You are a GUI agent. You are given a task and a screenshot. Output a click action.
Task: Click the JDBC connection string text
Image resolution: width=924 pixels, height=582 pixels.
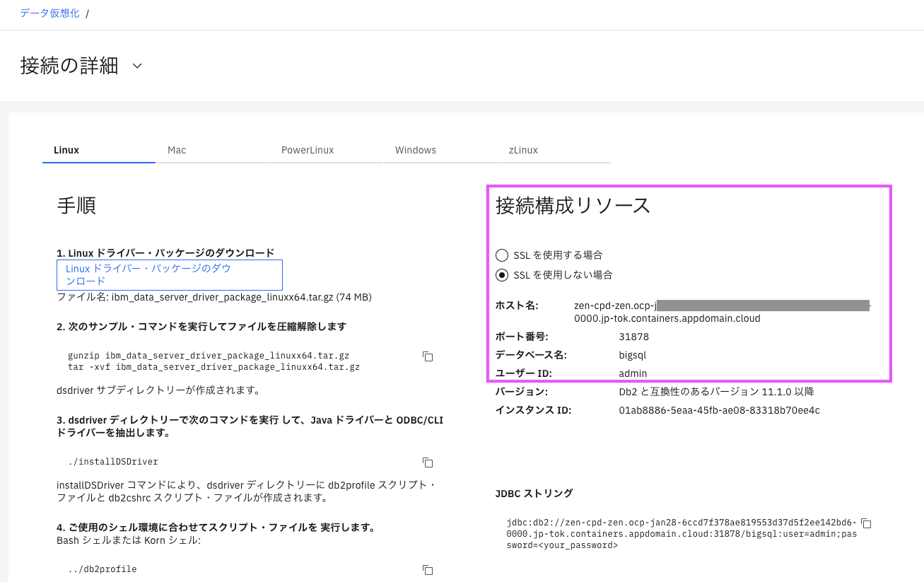[682, 534]
